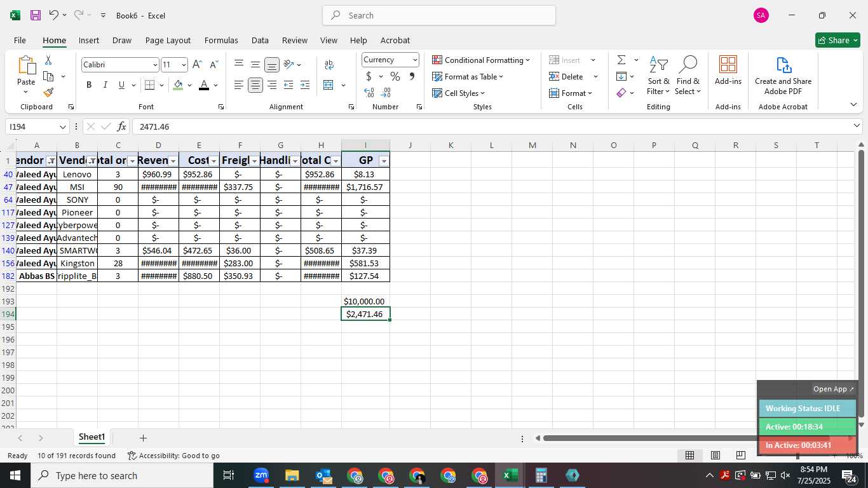Switch to the Formulas tab

[x=221, y=40]
